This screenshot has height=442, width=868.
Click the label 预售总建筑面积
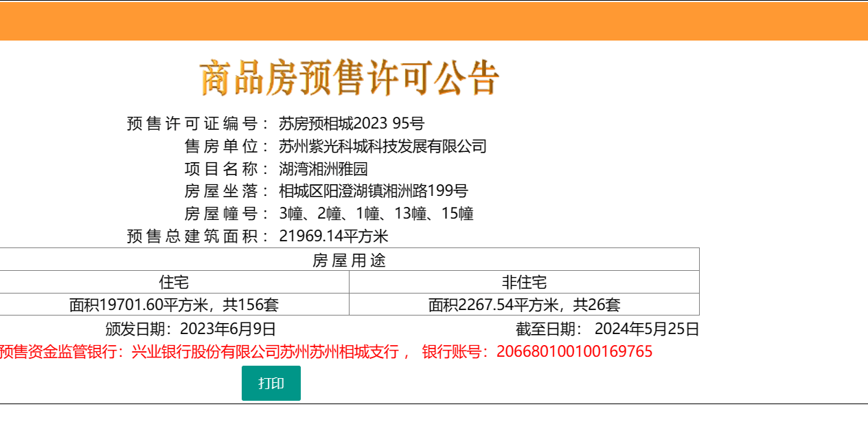coord(192,236)
